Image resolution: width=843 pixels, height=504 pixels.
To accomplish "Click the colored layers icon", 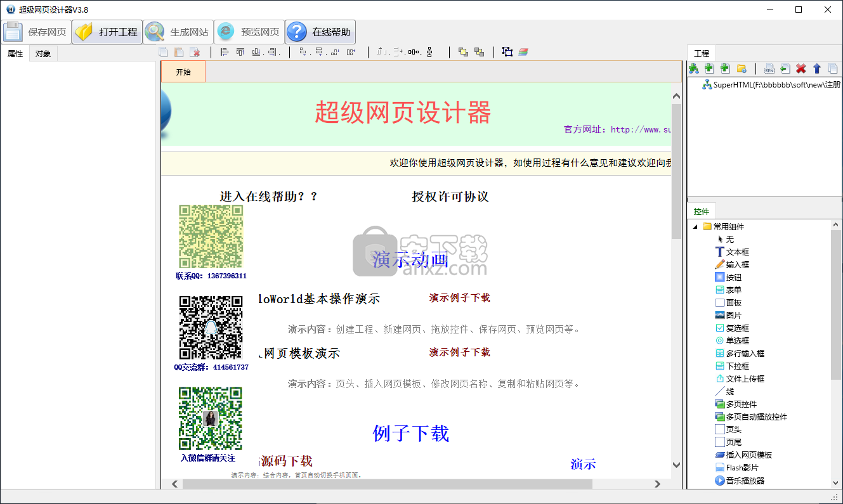I will (523, 52).
